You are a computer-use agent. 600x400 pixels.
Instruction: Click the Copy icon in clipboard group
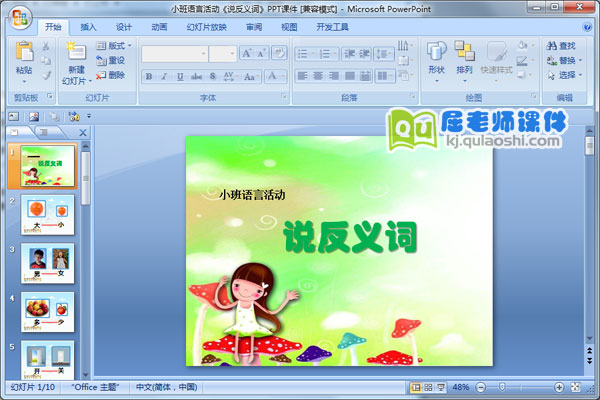click(46, 60)
